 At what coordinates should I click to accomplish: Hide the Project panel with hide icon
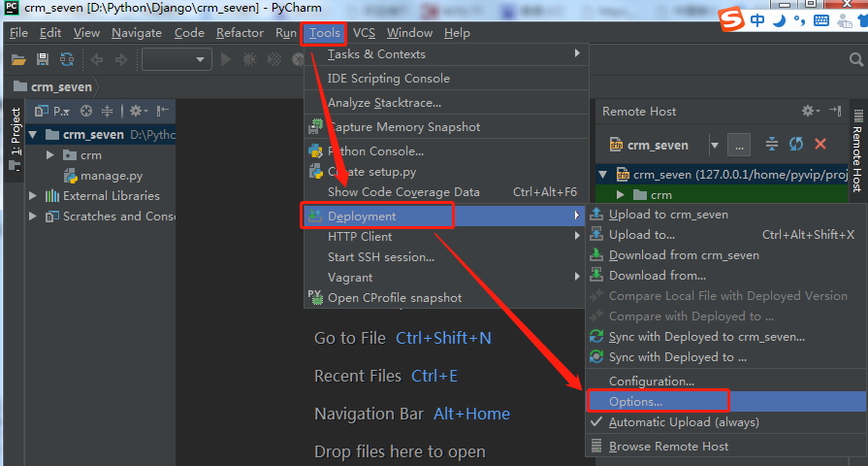click(x=162, y=112)
